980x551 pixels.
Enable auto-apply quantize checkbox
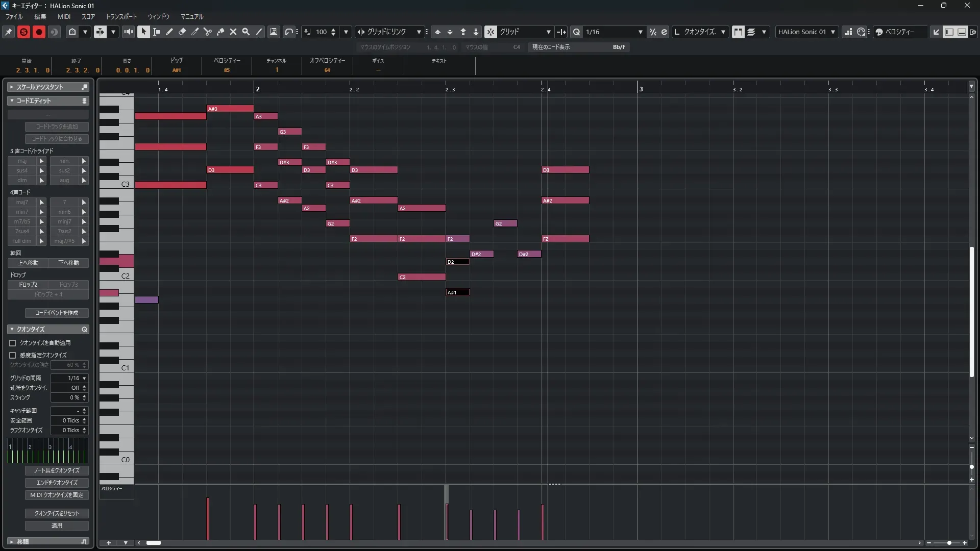[13, 343]
